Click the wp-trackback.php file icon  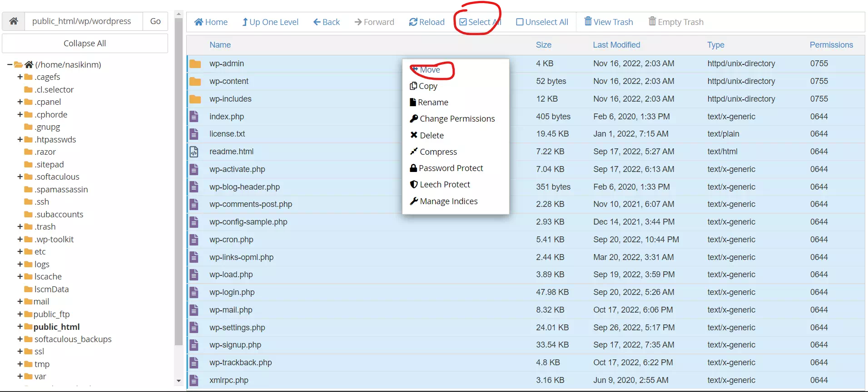(x=194, y=363)
